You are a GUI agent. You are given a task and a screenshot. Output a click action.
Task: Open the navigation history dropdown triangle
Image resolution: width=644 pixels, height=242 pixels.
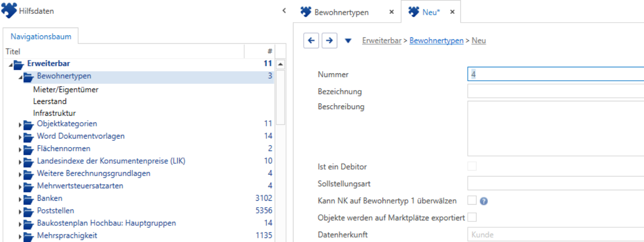348,41
